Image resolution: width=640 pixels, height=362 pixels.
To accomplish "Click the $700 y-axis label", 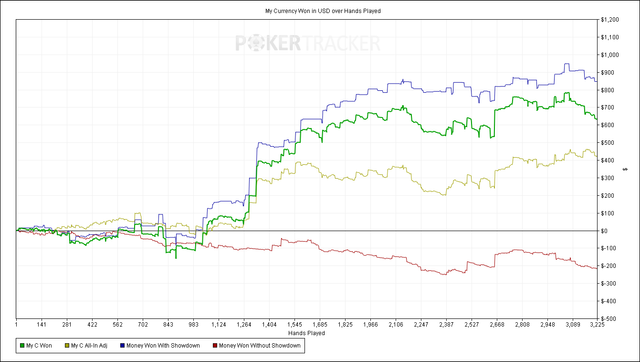I will coord(607,107).
